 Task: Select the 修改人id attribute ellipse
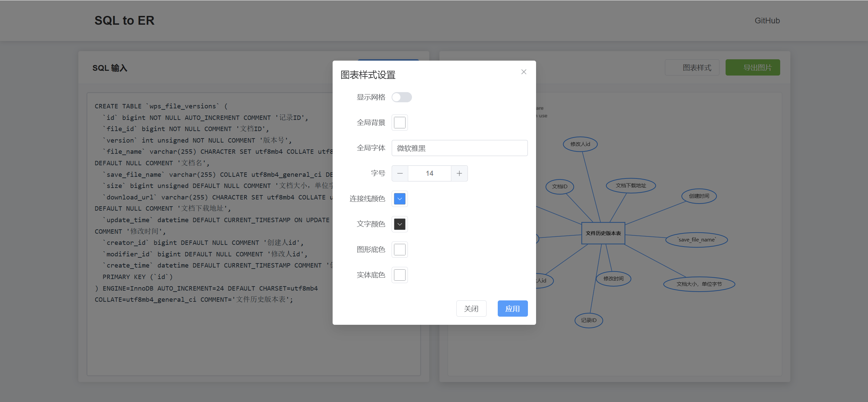point(580,144)
